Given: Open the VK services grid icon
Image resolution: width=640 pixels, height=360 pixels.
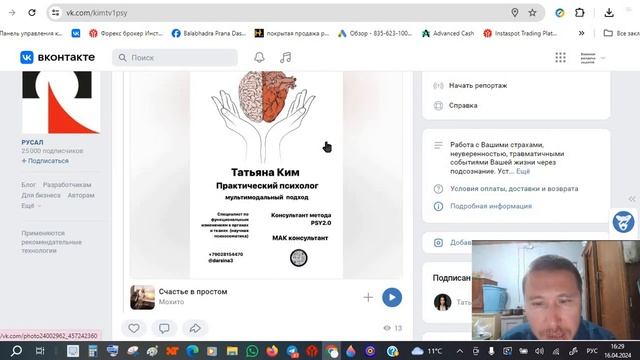Looking at the screenshot, I should pyautogui.click(x=560, y=58).
